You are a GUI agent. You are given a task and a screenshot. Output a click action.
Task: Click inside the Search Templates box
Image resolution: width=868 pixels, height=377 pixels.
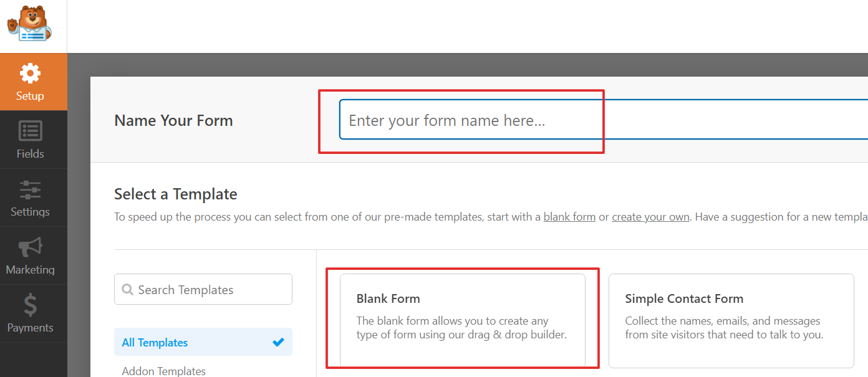pos(203,289)
